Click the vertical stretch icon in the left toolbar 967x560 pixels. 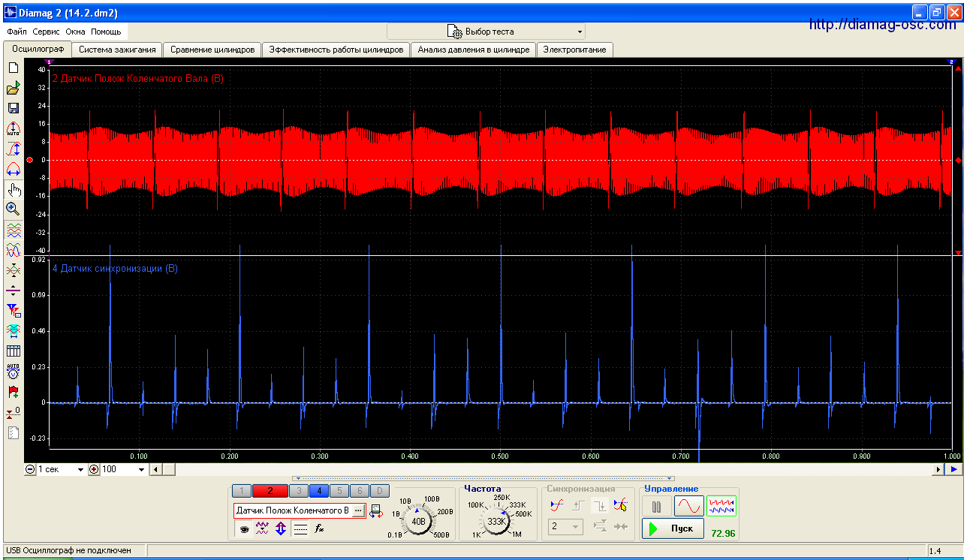click(13, 149)
